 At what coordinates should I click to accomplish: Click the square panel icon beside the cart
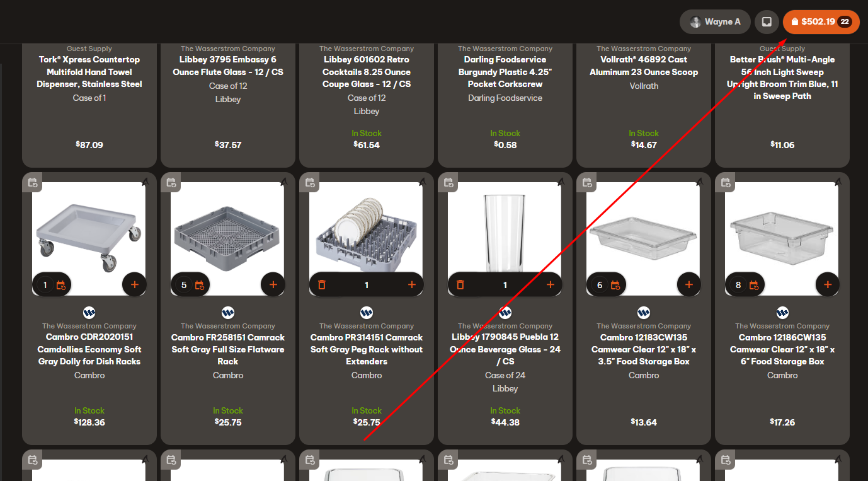[x=767, y=21]
